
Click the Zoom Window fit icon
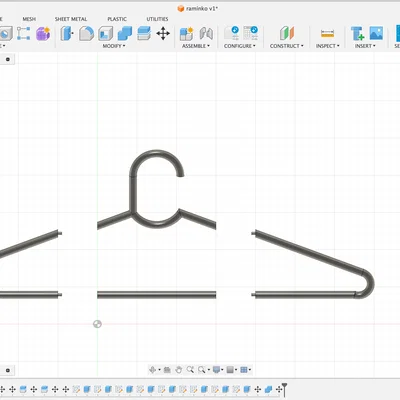pyautogui.click(x=201, y=370)
